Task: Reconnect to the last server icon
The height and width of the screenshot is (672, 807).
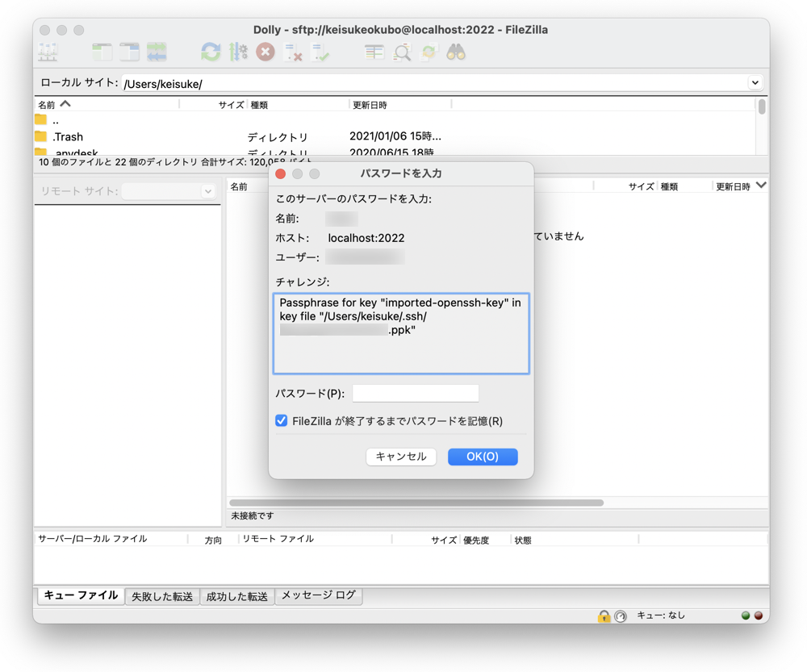Action: pos(320,52)
